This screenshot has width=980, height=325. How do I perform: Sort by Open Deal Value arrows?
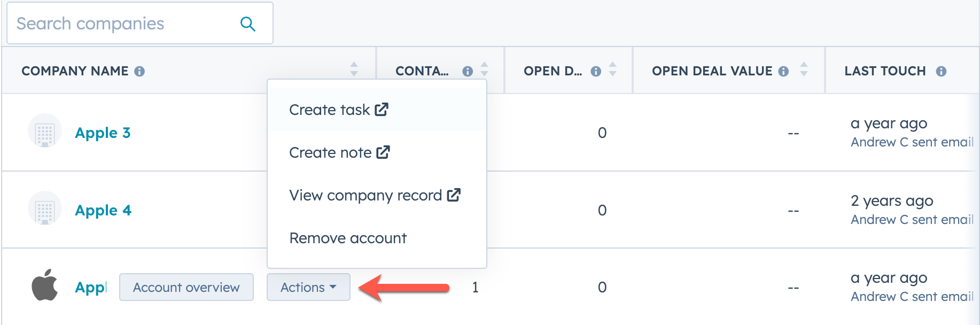(804, 69)
